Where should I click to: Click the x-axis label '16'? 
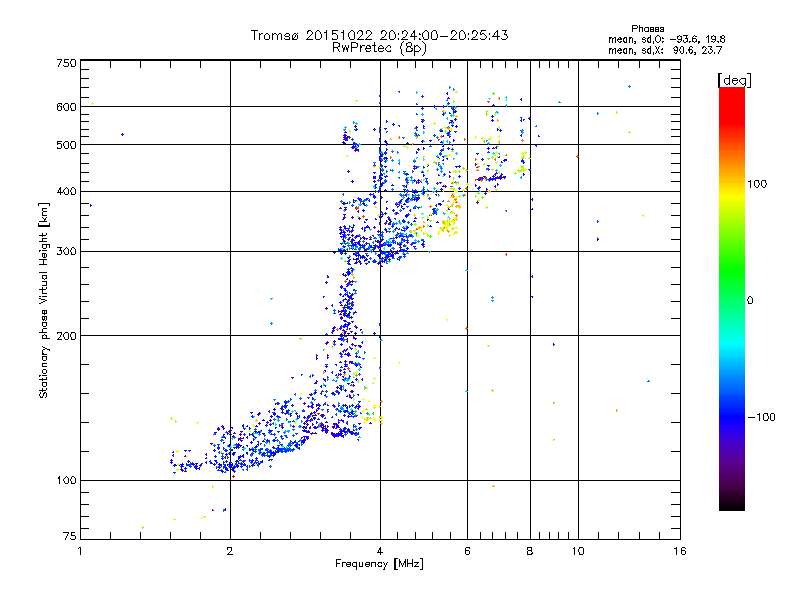[680, 551]
